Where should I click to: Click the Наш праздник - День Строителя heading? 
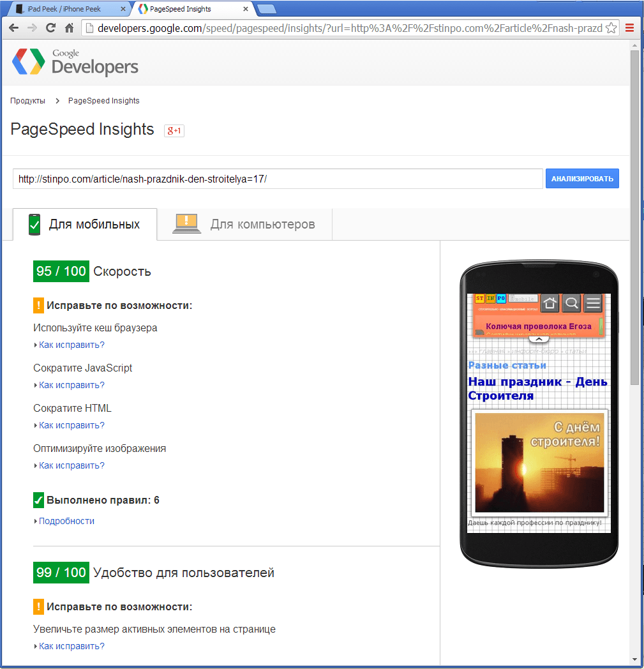pos(537,388)
